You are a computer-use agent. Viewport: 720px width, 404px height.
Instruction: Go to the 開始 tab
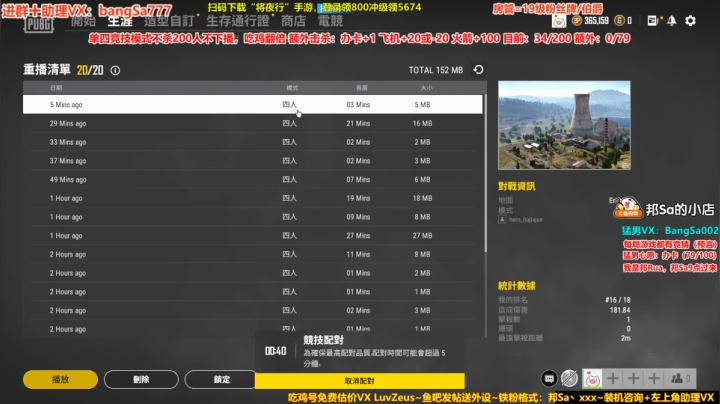[84, 22]
